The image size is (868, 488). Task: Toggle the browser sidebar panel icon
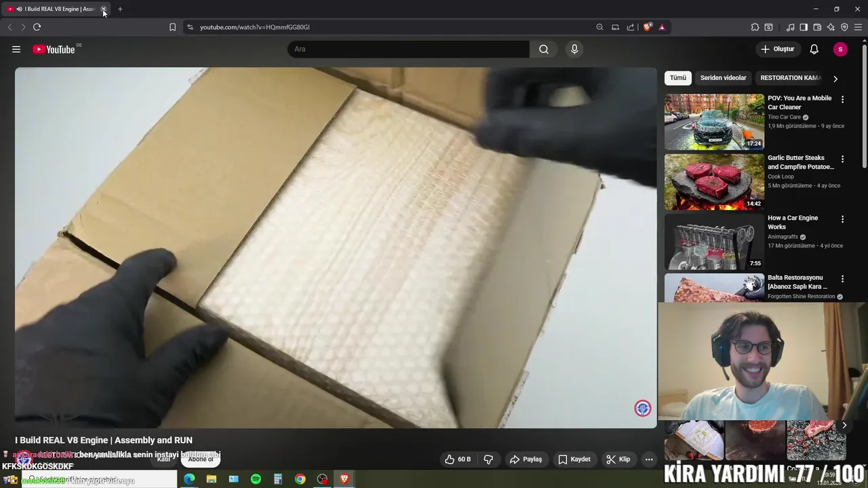804,27
